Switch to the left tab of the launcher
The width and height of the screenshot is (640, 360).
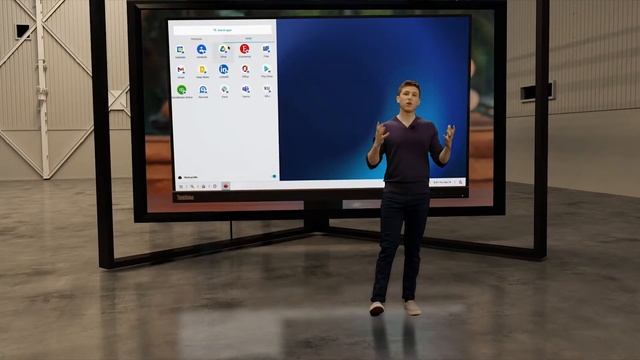click(x=196, y=39)
